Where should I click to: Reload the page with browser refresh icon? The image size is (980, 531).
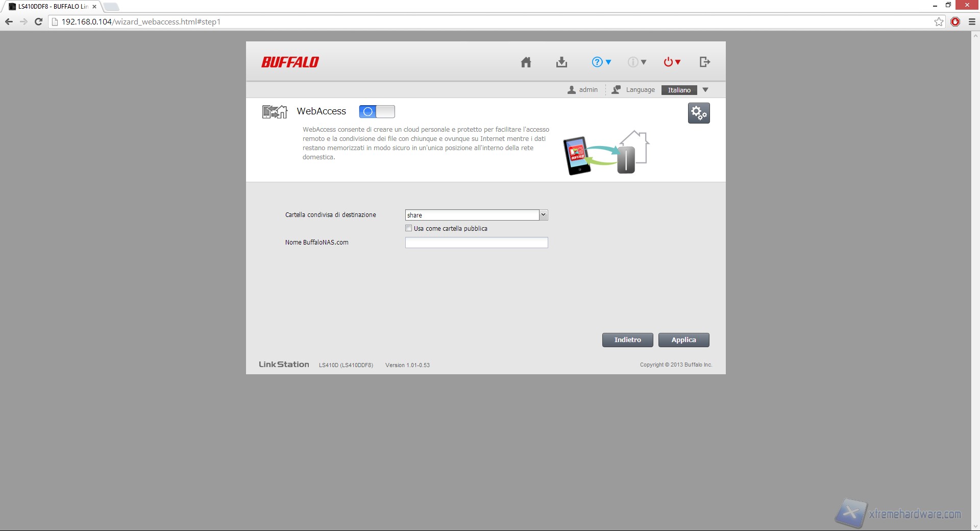tap(38, 21)
